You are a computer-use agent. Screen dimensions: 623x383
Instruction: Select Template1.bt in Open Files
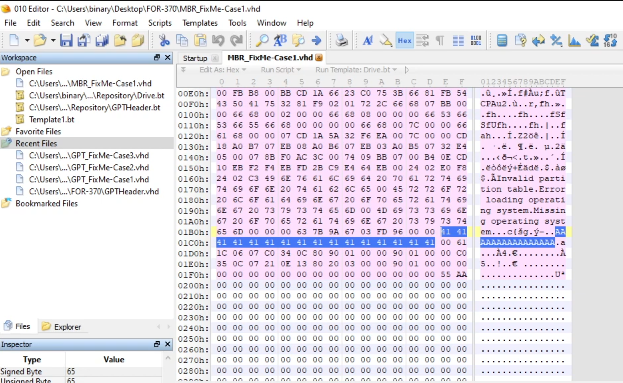(51, 120)
